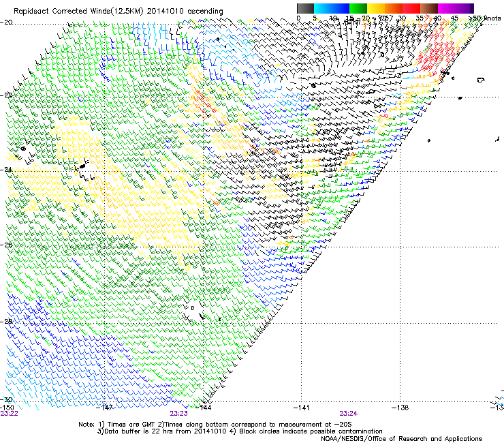Click the green 15-20 knots legend swatch
This screenshot has width=504, height=443.
pyautogui.click(x=358, y=8)
